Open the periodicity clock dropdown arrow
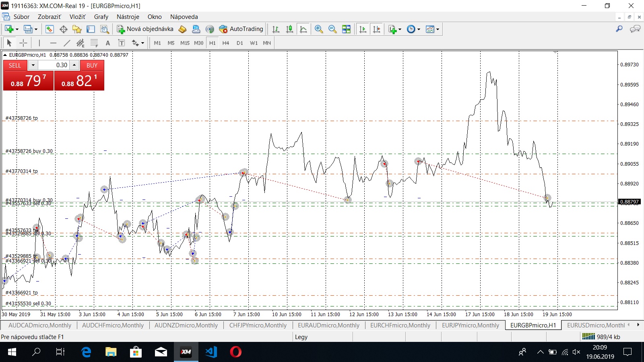 (419, 29)
